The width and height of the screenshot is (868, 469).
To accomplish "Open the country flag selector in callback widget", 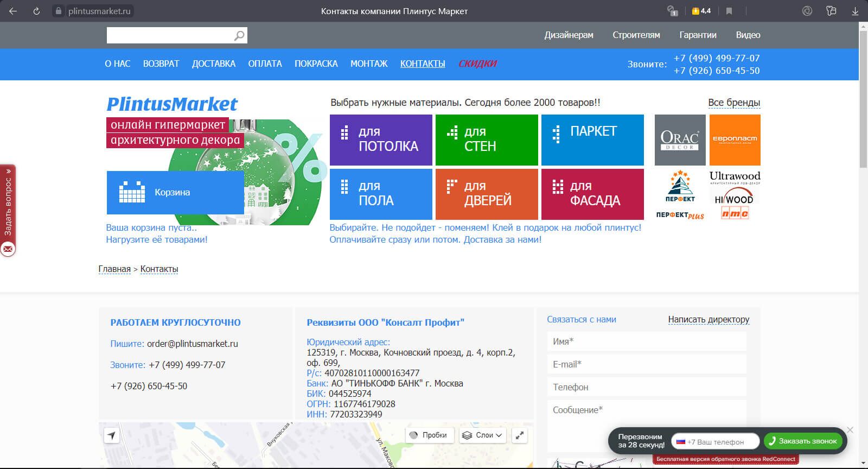I will 680,441.
